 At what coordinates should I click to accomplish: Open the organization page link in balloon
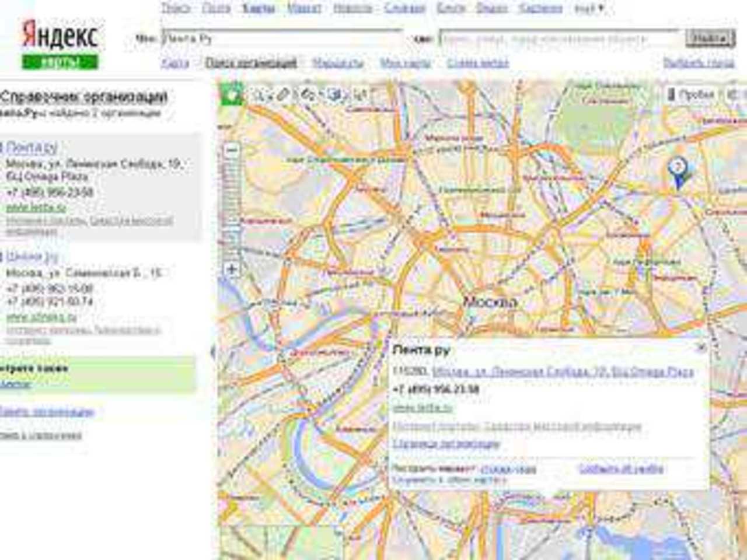pos(446,444)
